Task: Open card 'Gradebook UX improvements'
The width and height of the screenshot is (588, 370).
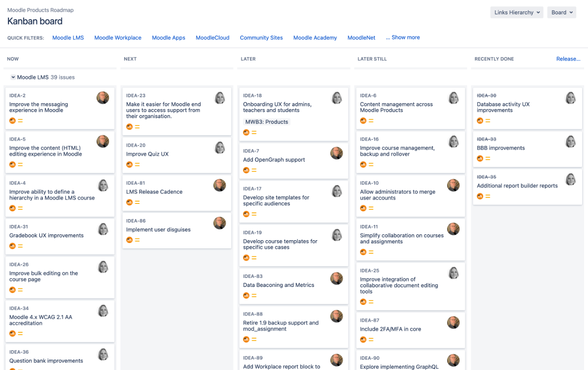Action: [x=60, y=237]
